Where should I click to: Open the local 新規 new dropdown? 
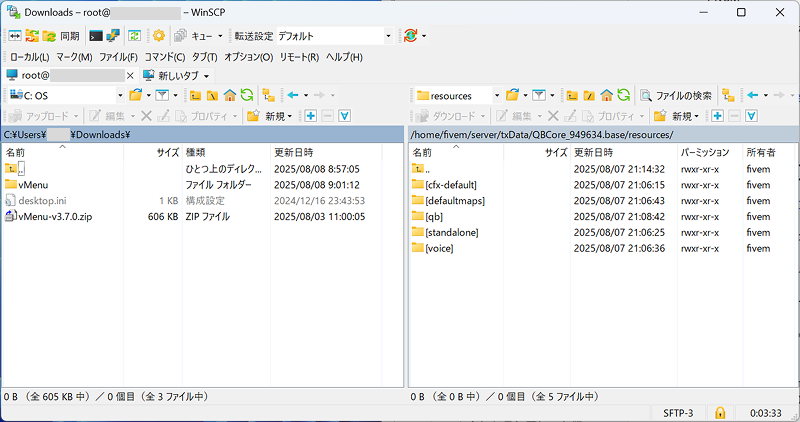coord(269,116)
